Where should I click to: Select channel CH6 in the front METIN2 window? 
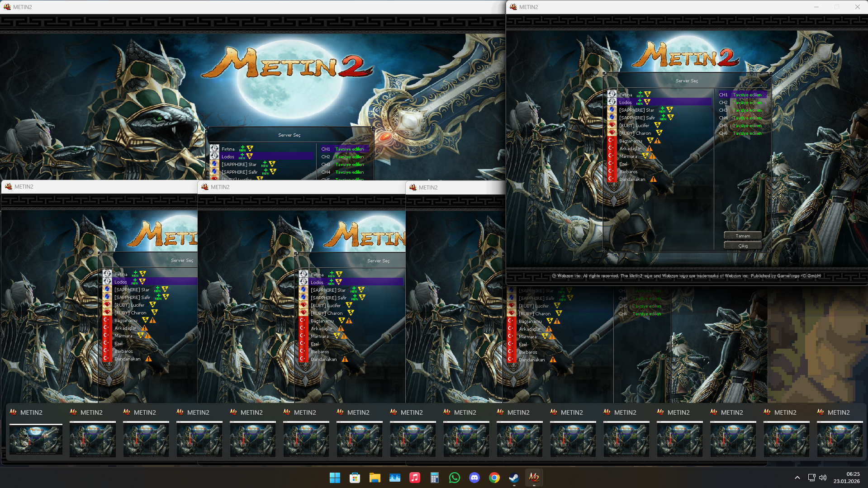point(742,133)
